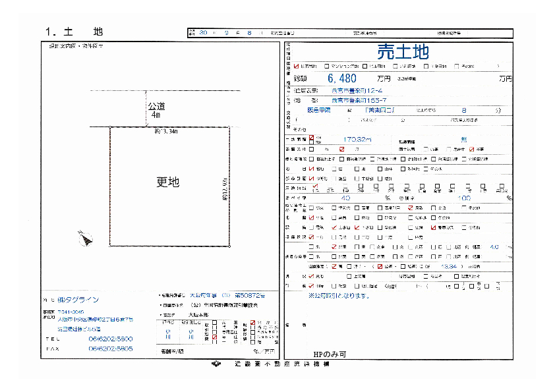Toggle the first checked box under 売土地 title
Viewport: 555px width, 392px height.
tap(296, 66)
